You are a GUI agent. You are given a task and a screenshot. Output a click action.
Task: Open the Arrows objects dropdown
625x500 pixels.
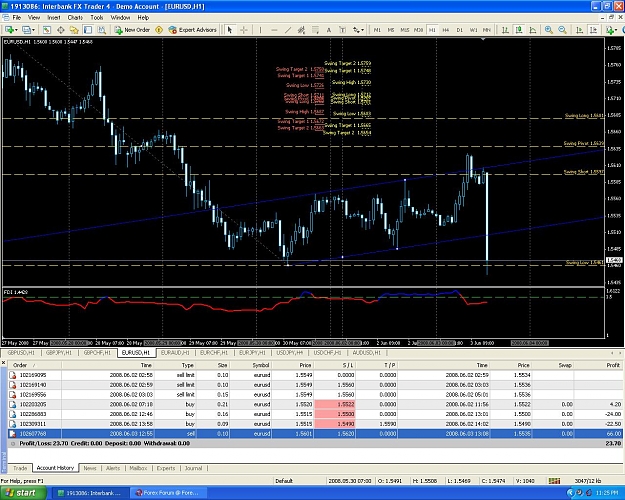(358, 30)
